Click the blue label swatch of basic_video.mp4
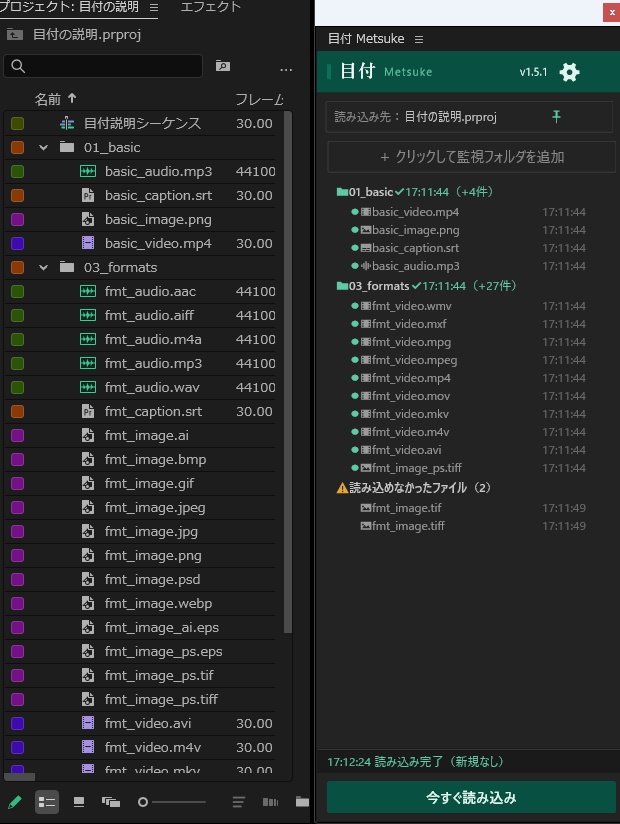Viewport: 620px width, 824px height. pos(17,243)
